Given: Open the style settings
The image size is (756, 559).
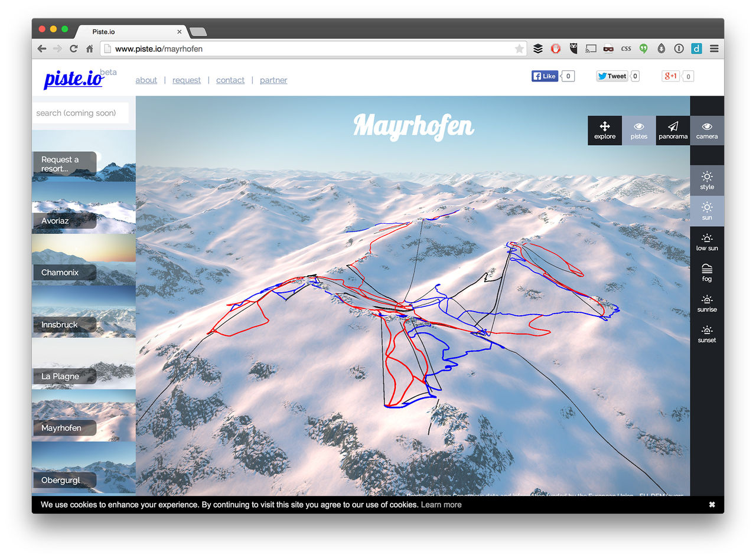Looking at the screenshot, I should point(707,180).
